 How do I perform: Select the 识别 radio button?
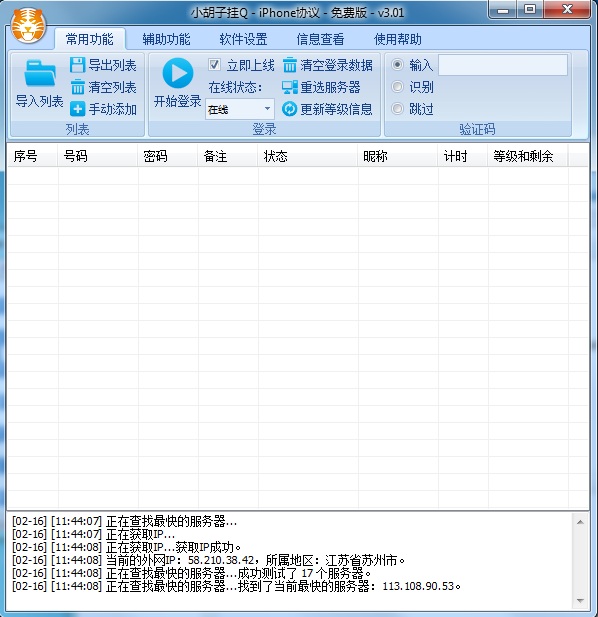(x=397, y=86)
